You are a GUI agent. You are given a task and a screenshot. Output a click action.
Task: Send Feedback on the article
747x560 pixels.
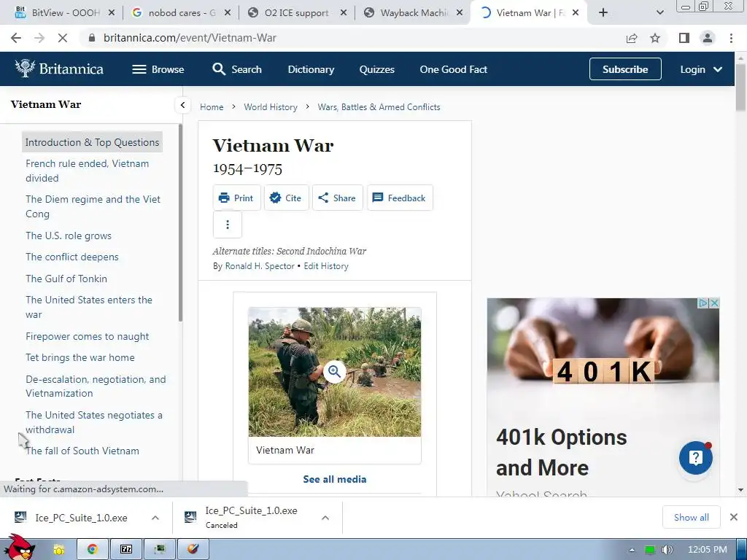400,198
